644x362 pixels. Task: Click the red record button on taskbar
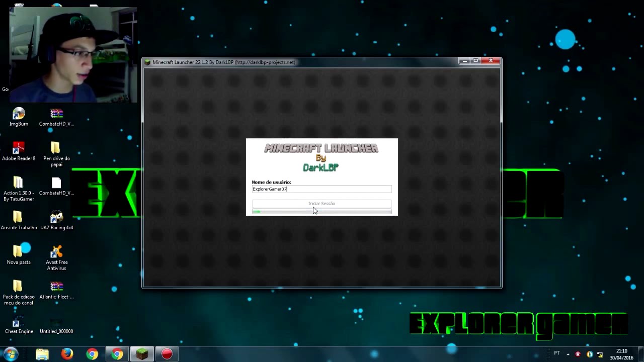click(167, 354)
